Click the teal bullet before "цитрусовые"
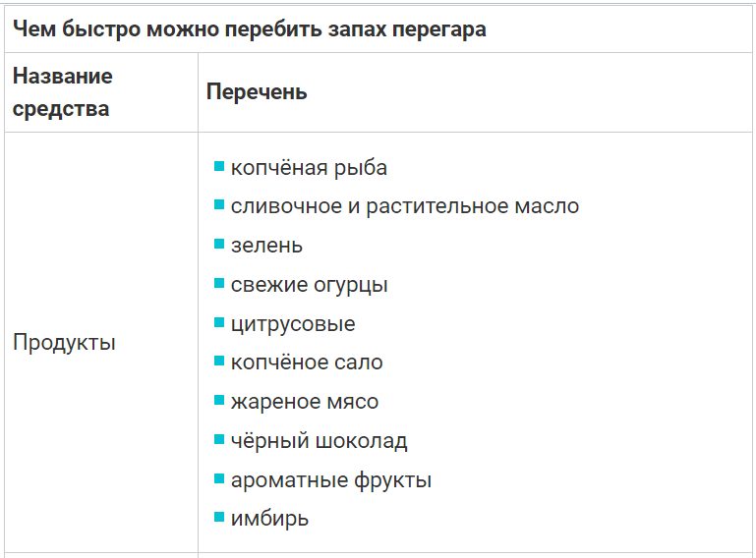This screenshot has height=558, width=756. click(x=219, y=321)
